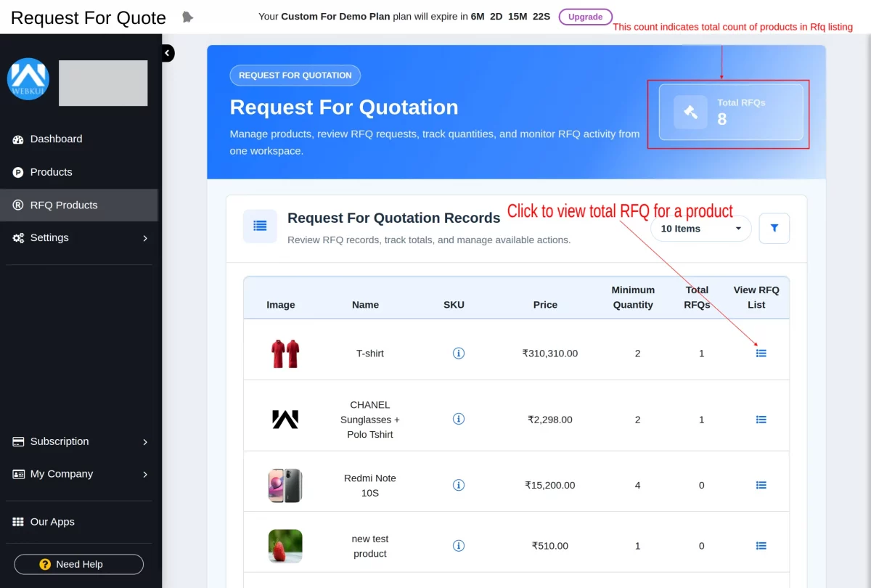Expand the Settings submenu chevron
This screenshot has width=871, height=588.
(x=145, y=238)
